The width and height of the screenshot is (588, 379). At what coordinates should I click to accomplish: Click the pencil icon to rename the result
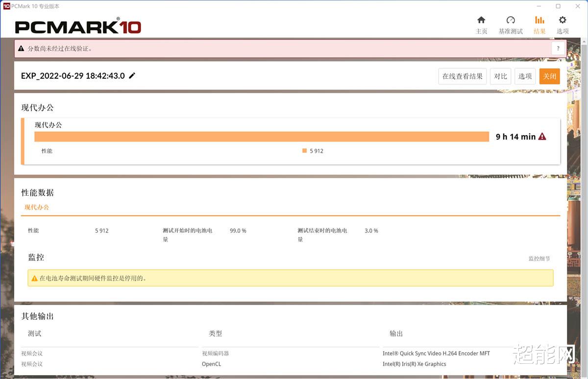click(131, 76)
